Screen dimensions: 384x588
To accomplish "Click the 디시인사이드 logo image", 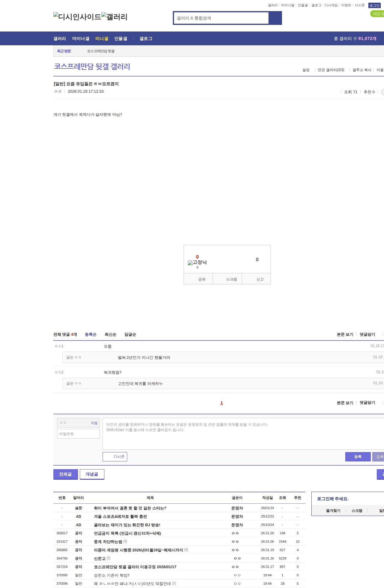I will [77, 17].
